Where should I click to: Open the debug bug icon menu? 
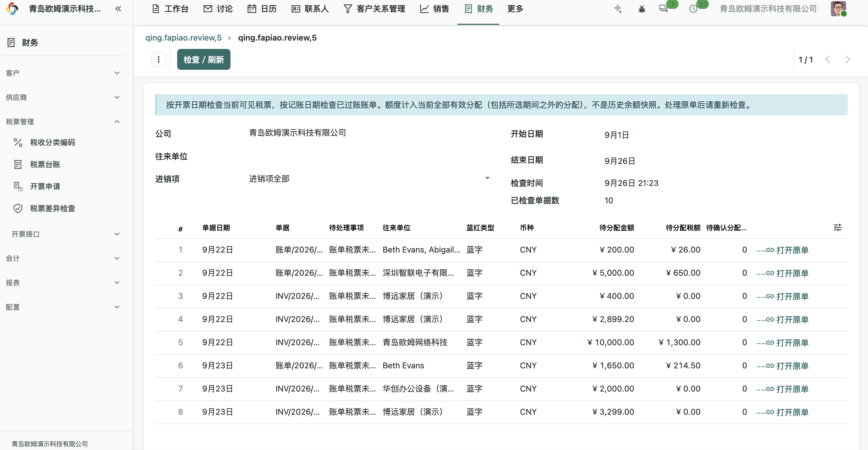(x=642, y=9)
